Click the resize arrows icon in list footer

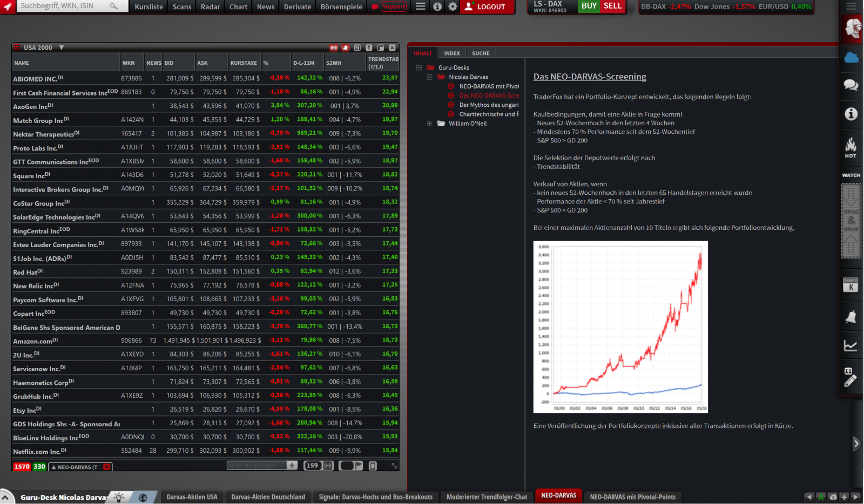(394, 466)
